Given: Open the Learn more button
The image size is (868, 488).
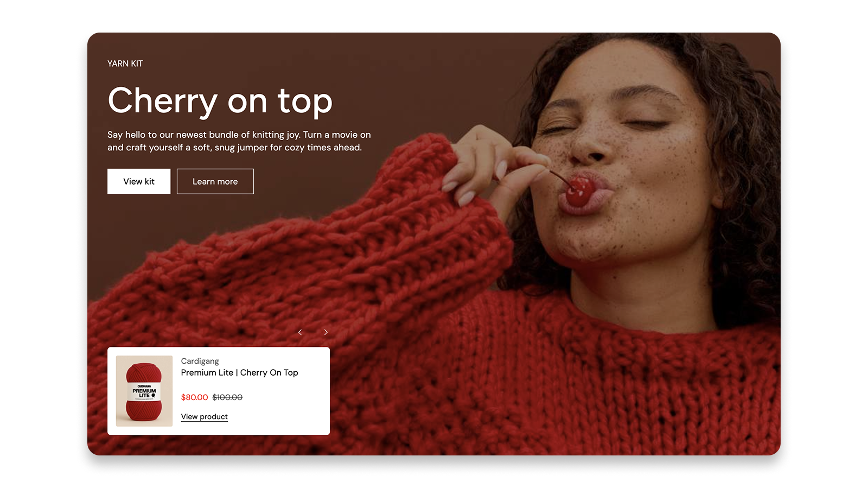Looking at the screenshot, I should click(215, 181).
